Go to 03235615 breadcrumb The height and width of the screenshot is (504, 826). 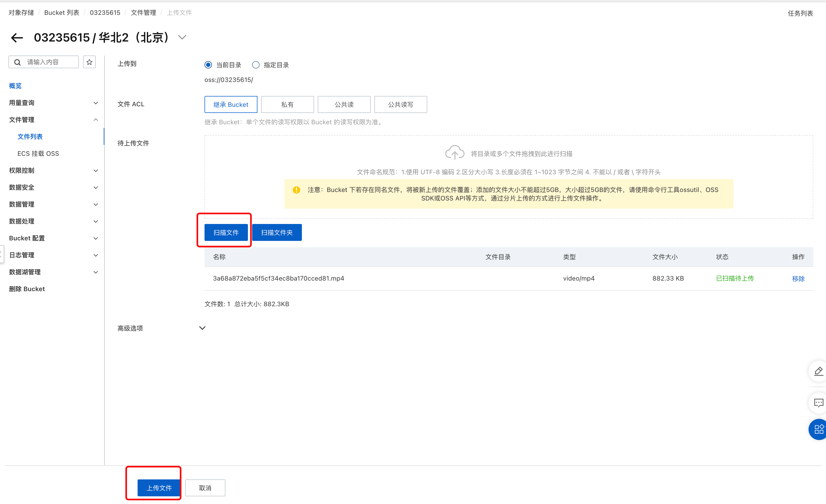[105, 13]
